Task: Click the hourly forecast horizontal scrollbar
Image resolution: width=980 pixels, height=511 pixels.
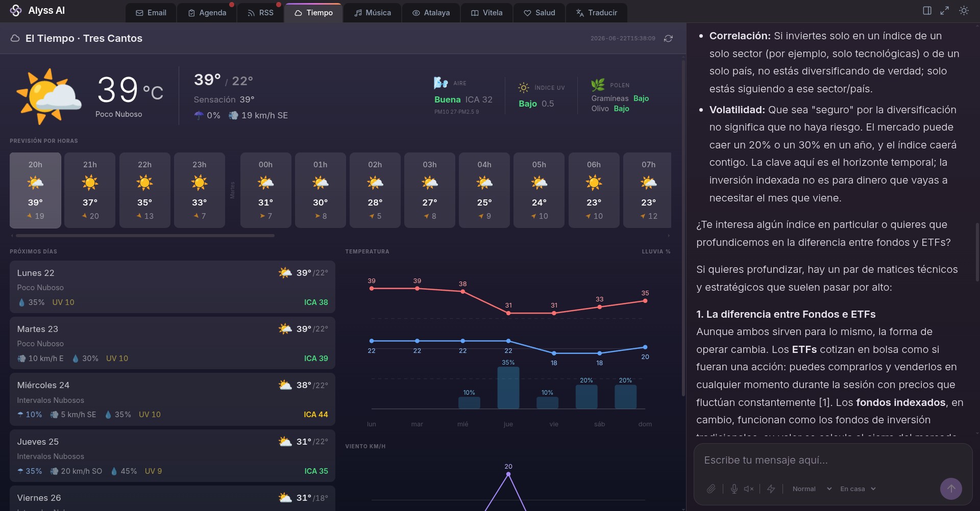Action: pos(145,236)
